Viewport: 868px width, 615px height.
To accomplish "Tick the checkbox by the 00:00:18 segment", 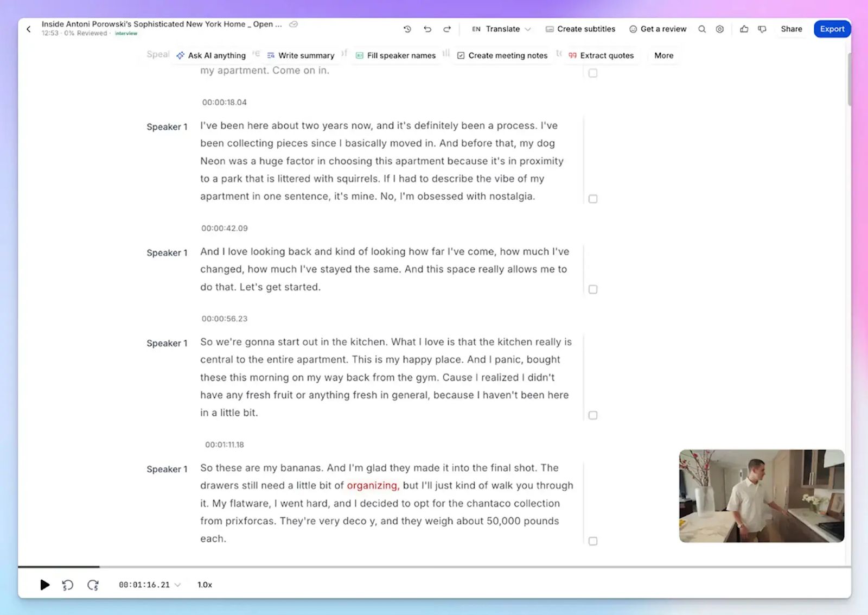I will [592, 199].
